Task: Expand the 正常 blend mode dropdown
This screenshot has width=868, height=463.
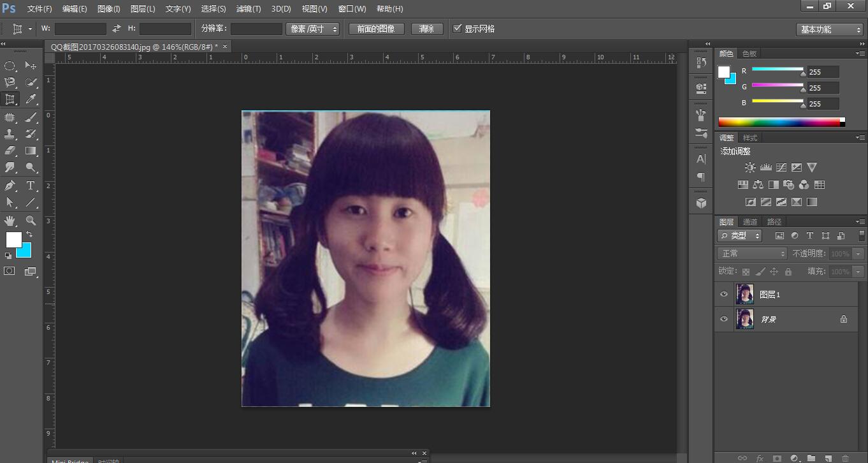Action: (x=753, y=254)
